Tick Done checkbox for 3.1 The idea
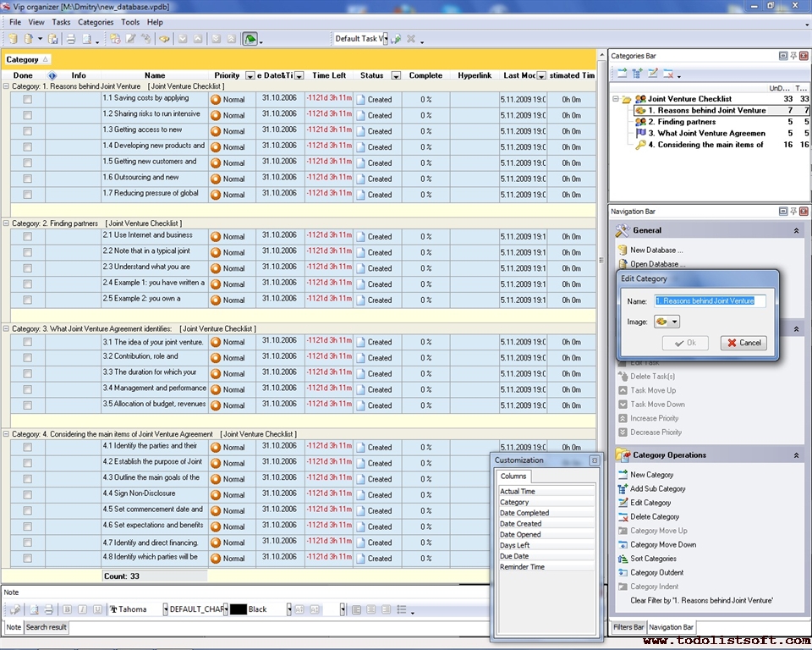This screenshot has height=650, width=812. pyautogui.click(x=28, y=342)
